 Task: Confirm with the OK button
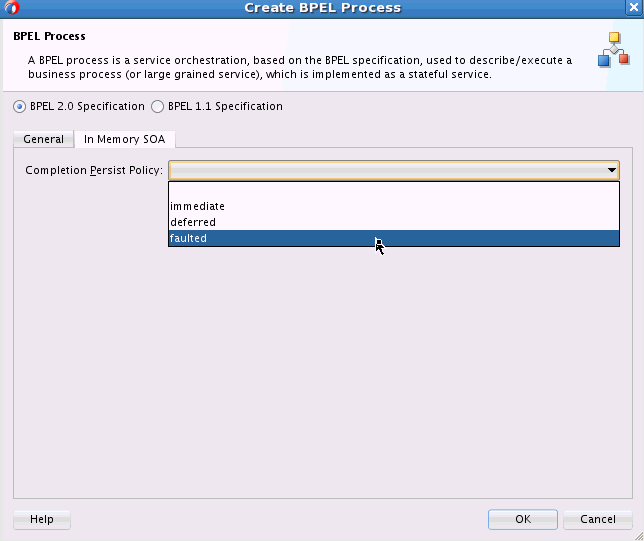pos(522,519)
